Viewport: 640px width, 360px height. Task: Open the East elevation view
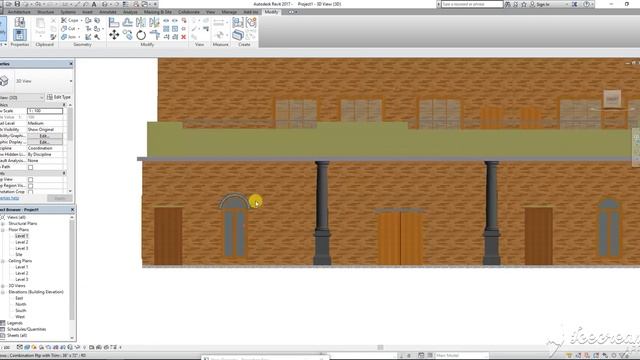(19, 298)
